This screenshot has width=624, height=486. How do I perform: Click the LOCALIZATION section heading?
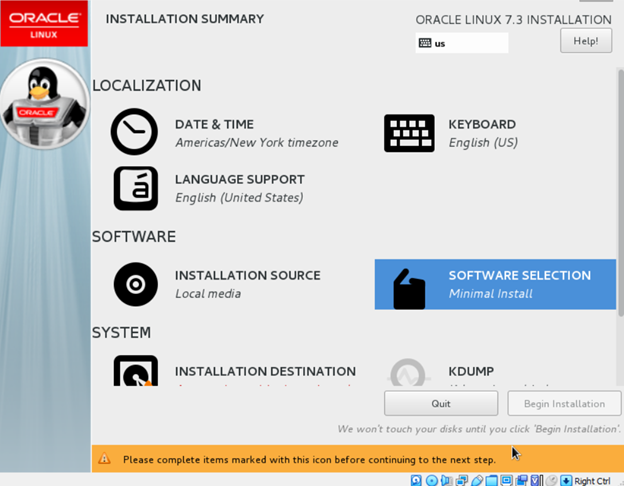point(146,86)
